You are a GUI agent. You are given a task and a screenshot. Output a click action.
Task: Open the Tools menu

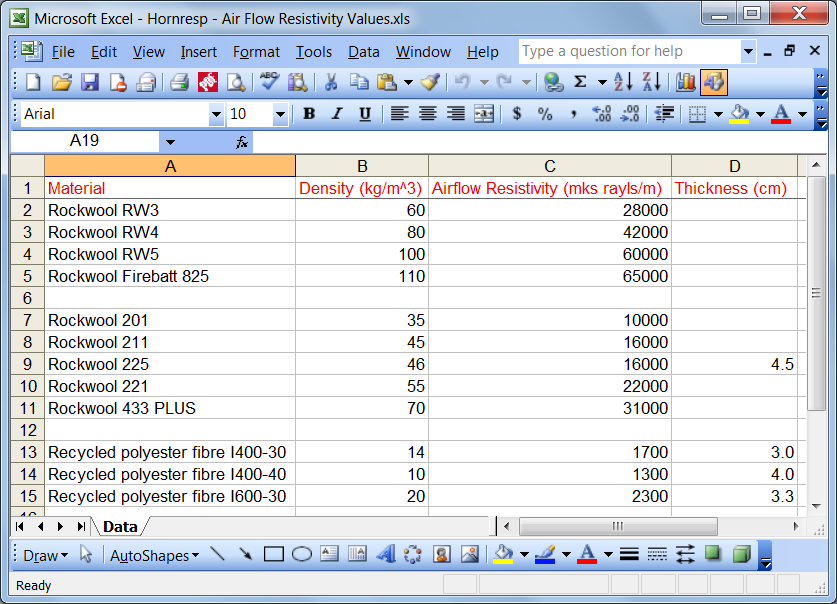314,52
